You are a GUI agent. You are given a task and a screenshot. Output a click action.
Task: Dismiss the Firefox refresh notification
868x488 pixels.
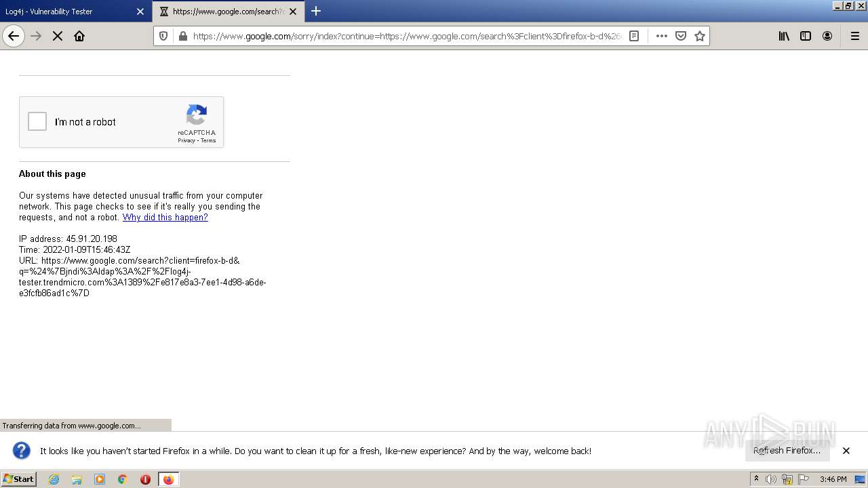(x=846, y=451)
